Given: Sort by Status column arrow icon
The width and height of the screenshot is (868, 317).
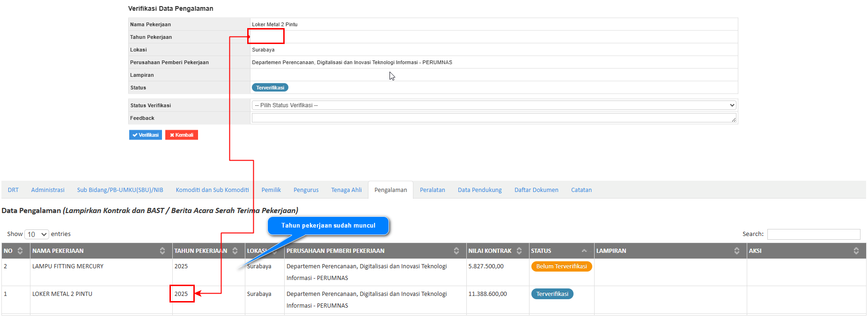Looking at the screenshot, I should (x=584, y=251).
